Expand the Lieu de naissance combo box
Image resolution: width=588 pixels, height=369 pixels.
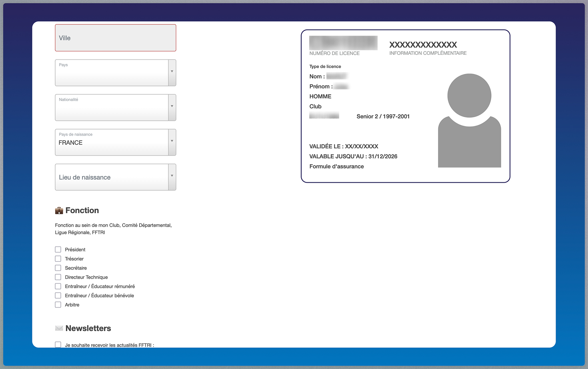[172, 177]
